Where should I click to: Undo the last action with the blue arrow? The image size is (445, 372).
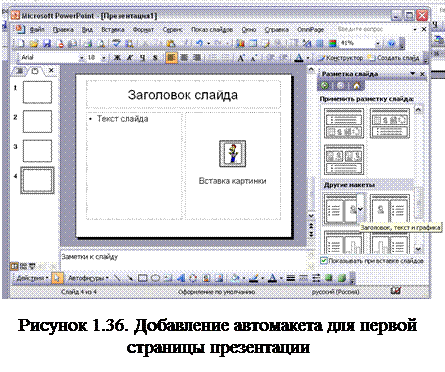(x=199, y=43)
